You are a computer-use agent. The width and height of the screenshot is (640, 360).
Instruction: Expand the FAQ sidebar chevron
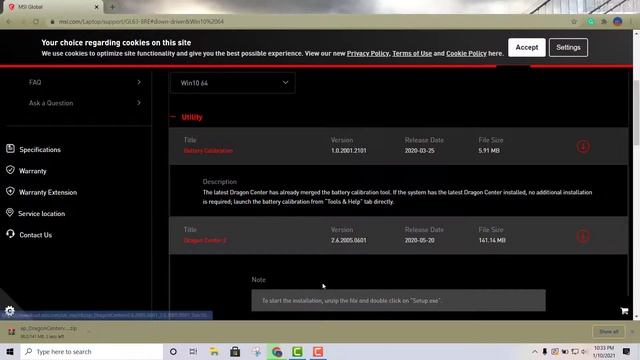[139, 82]
